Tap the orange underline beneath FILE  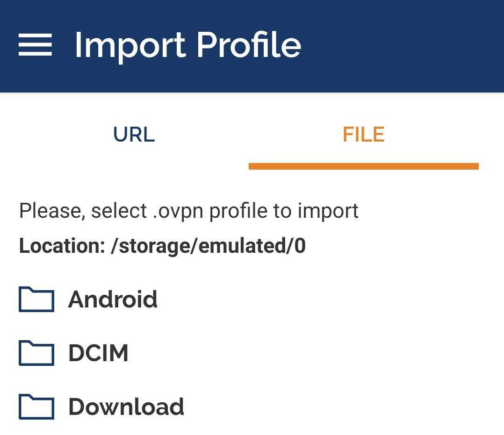click(x=363, y=166)
